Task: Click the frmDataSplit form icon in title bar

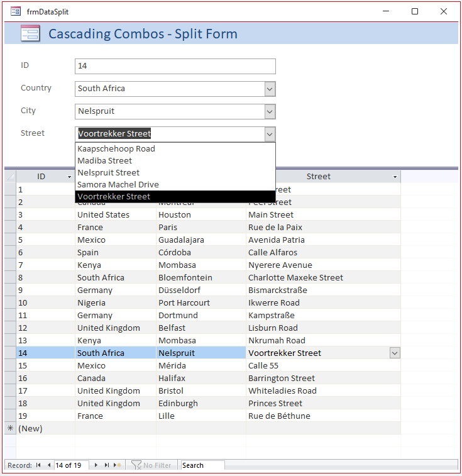Action: [x=16, y=11]
